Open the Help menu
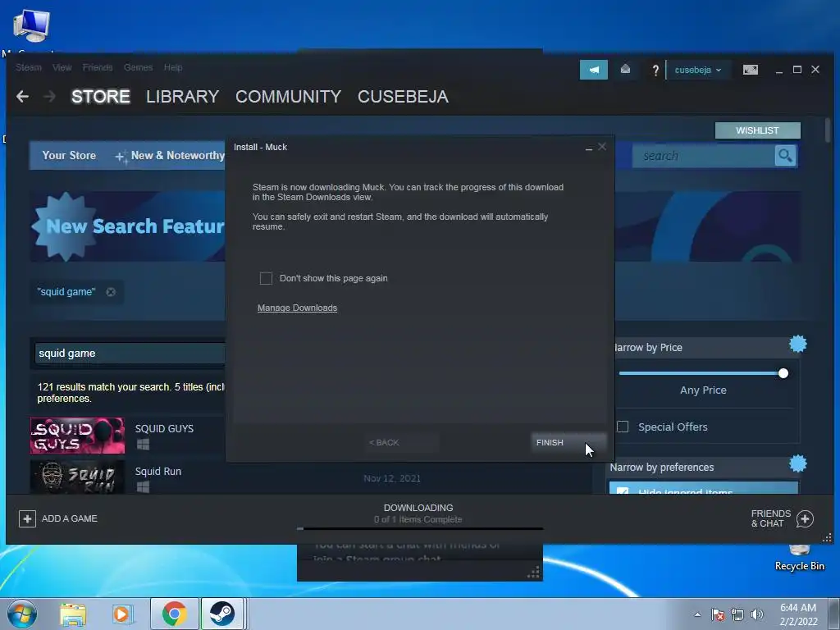This screenshot has height=630, width=840. pos(173,67)
